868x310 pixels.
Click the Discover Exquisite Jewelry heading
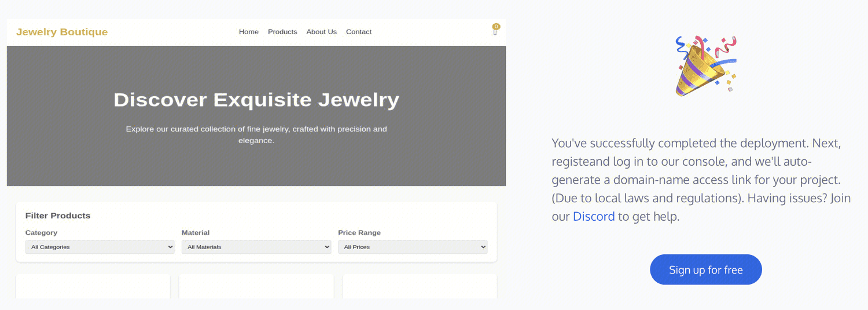tap(256, 100)
